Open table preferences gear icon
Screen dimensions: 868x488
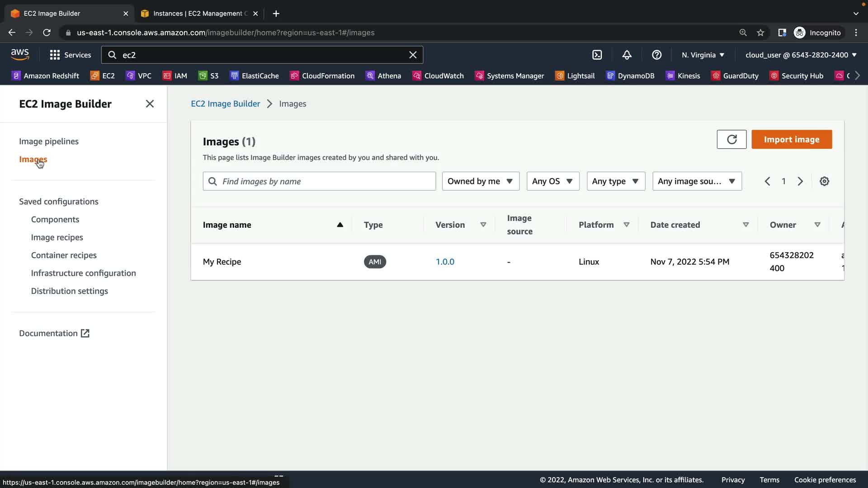[x=824, y=181]
